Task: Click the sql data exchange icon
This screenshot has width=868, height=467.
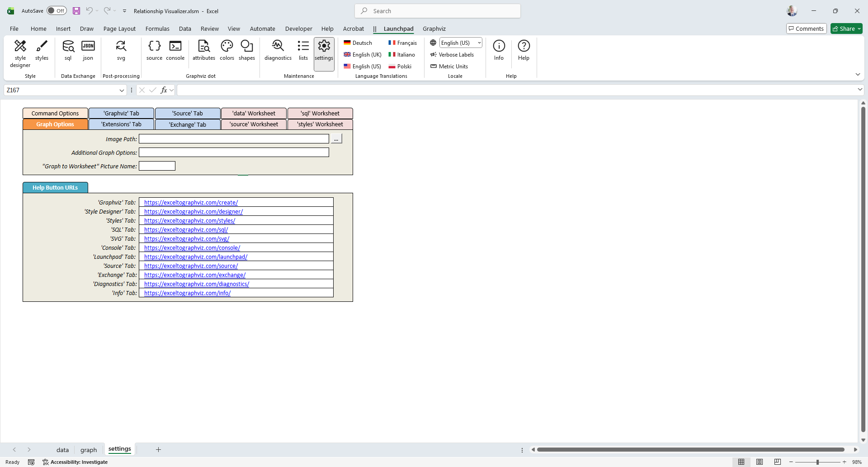Action: [x=68, y=50]
